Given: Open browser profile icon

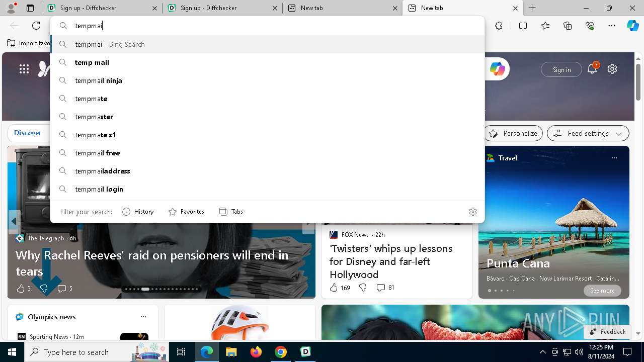Looking at the screenshot, I should pos(11,8).
